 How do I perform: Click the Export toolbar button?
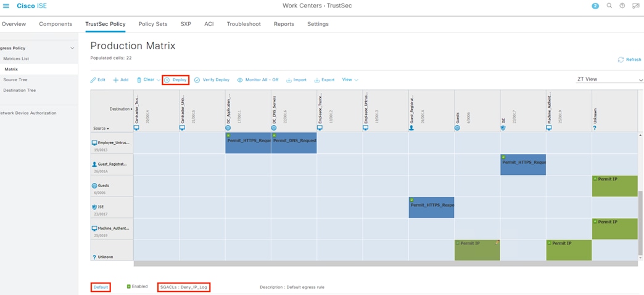324,80
